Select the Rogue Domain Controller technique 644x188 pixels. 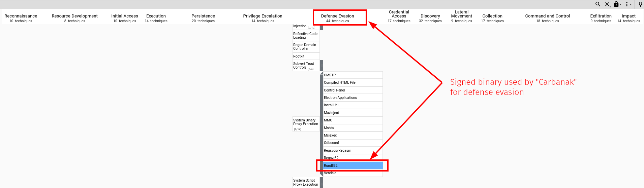tap(306, 47)
